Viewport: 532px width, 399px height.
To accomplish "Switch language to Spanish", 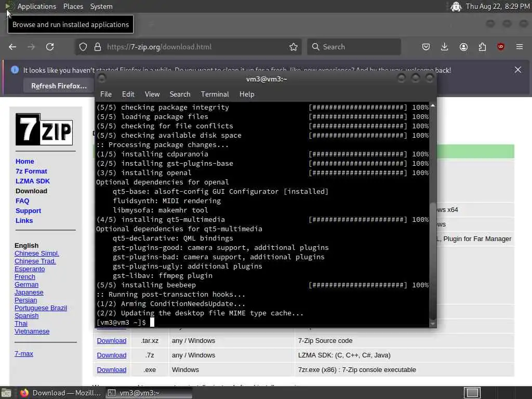I will click(26, 316).
